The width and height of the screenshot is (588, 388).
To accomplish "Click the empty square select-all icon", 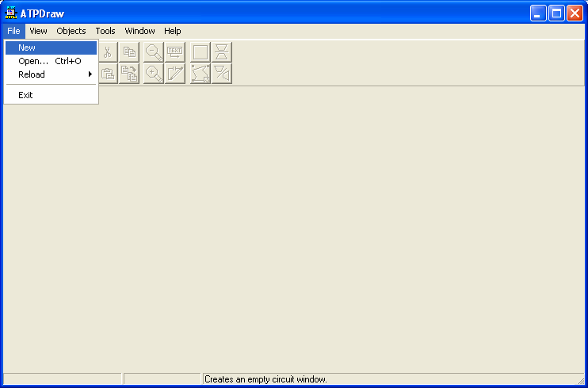I will (200, 52).
